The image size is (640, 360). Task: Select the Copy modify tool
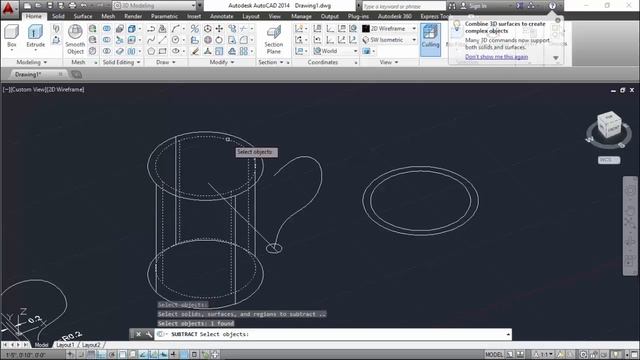(232, 29)
